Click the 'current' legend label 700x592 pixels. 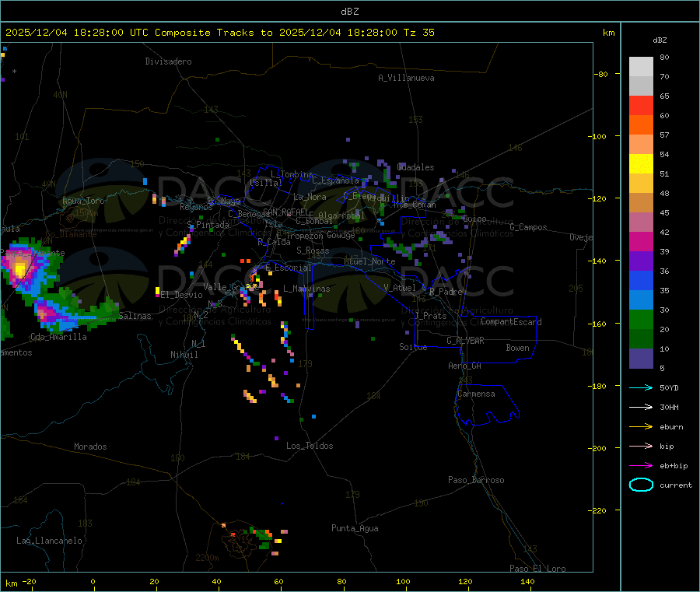(676, 485)
